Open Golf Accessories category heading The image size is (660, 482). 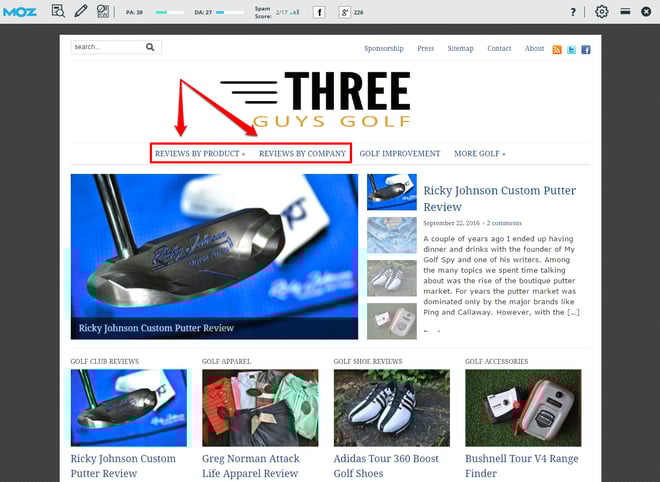tap(497, 361)
